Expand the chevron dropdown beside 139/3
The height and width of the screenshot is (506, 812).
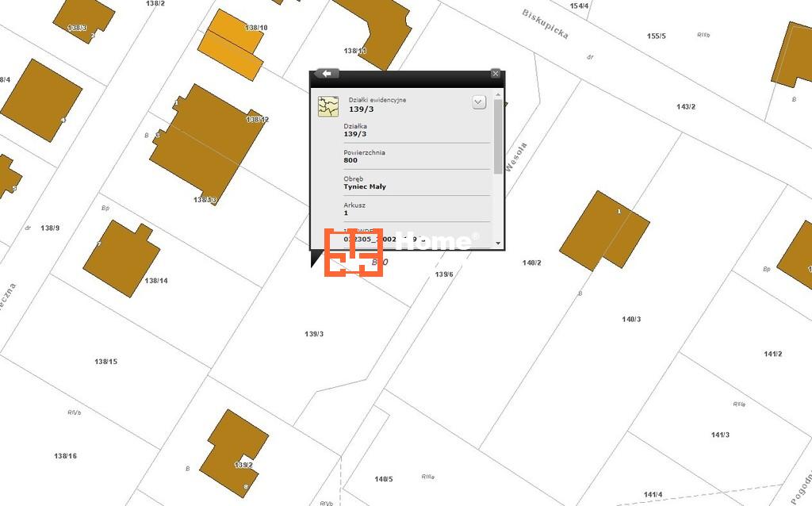point(479,102)
